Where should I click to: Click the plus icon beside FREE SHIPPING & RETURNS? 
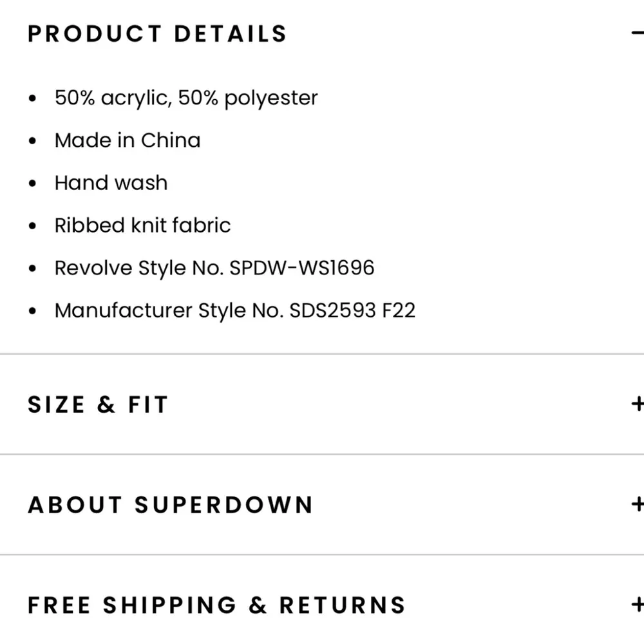pos(637,605)
